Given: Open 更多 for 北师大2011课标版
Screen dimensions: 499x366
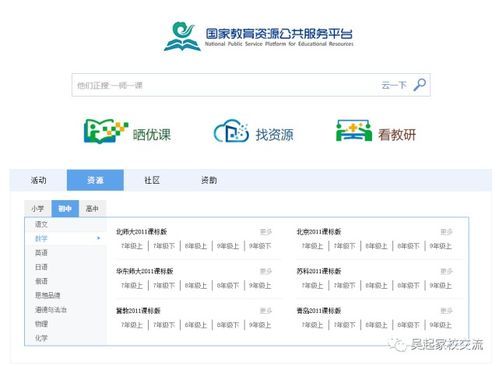Looking at the screenshot, I should click(x=266, y=232).
